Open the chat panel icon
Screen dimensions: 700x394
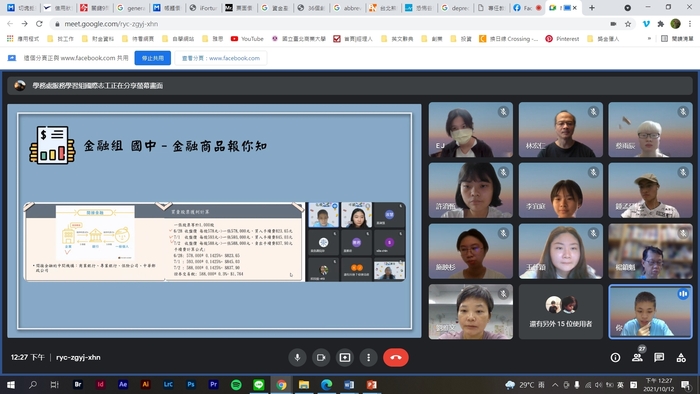pyautogui.click(x=659, y=357)
